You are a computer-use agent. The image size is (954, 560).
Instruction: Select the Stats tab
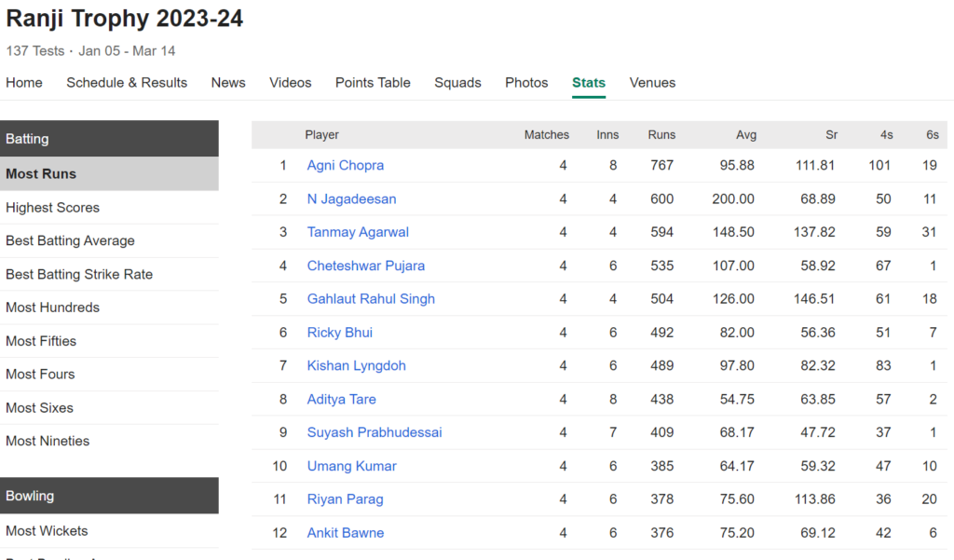(589, 83)
